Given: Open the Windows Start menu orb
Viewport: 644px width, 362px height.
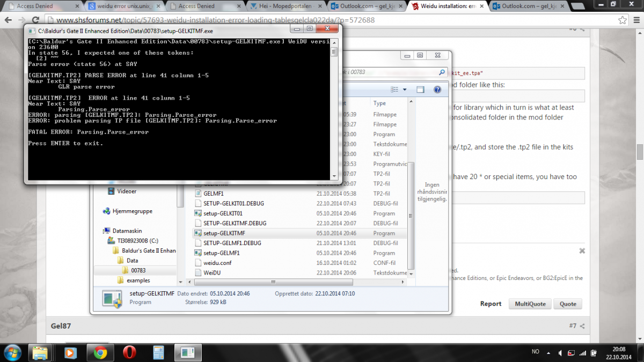Looking at the screenshot, I should [12, 352].
